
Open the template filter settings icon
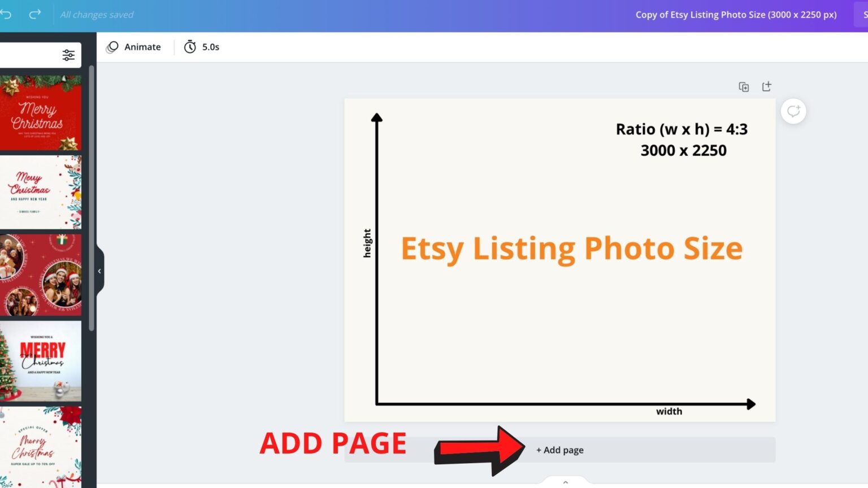click(x=68, y=55)
